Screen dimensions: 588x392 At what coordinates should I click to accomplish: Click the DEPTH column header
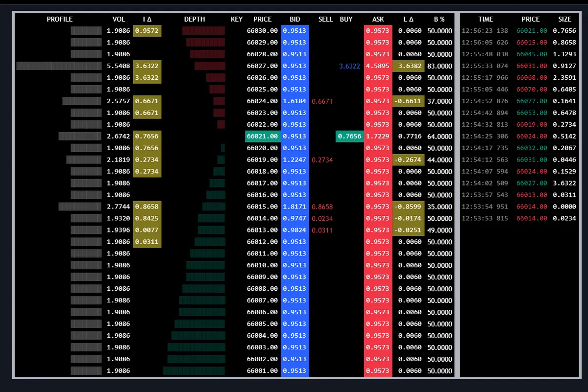click(194, 19)
